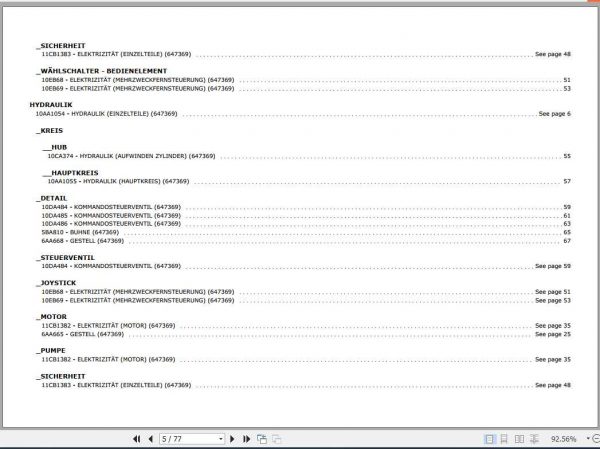This screenshot has height=449, width=600.
Task: Click page number 57 for 10AA1055
Action: point(567,181)
